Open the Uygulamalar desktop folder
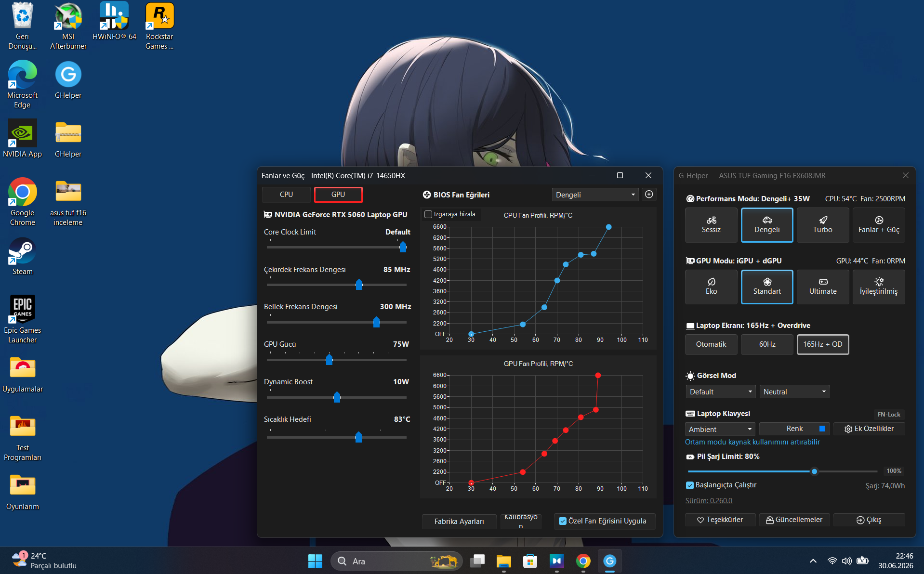924x574 pixels. pyautogui.click(x=23, y=374)
